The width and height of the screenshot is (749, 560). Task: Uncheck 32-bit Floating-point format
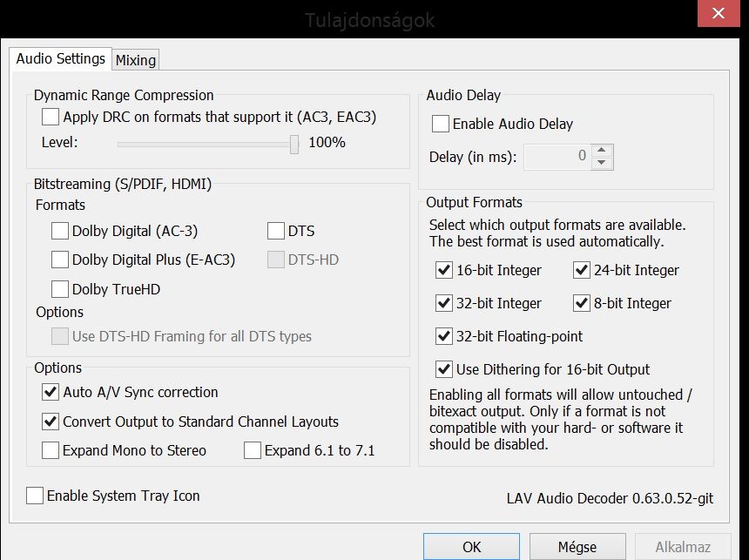pyautogui.click(x=444, y=336)
